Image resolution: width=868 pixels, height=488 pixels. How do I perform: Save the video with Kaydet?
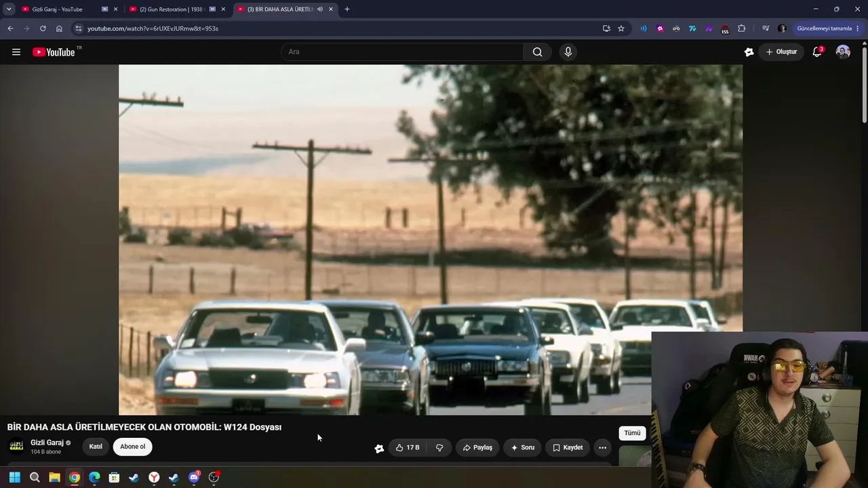point(568,447)
